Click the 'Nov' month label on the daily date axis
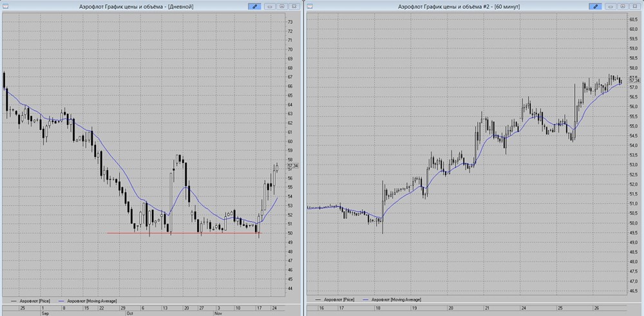644x316 pixels. [x=218, y=313]
